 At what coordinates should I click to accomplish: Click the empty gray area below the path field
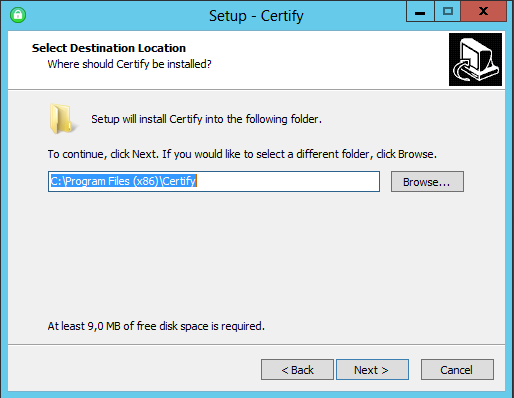(256, 253)
